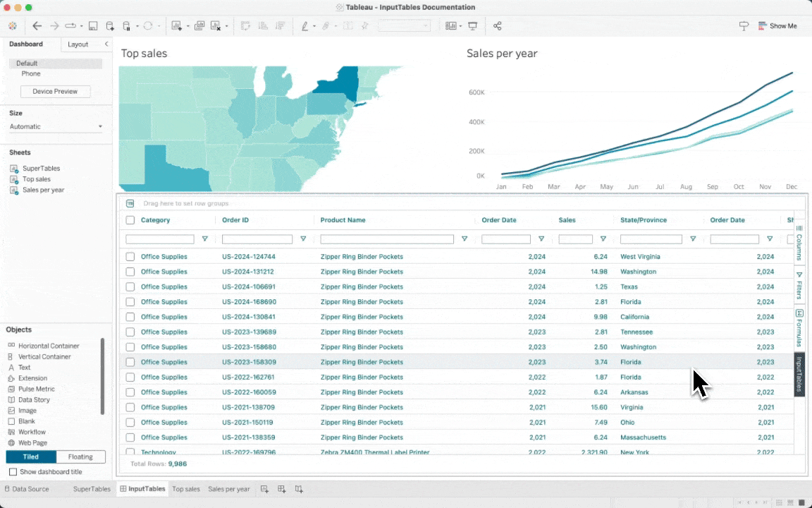Image resolution: width=812 pixels, height=508 pixels.
Task: Switch to the Layout tab
Action: pos(78,44)
